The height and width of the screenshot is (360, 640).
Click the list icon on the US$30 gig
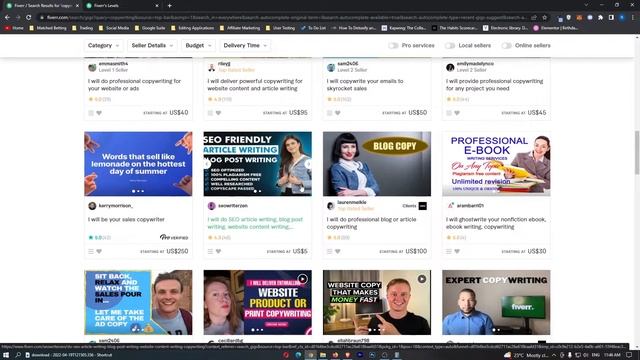coord(449,251)
